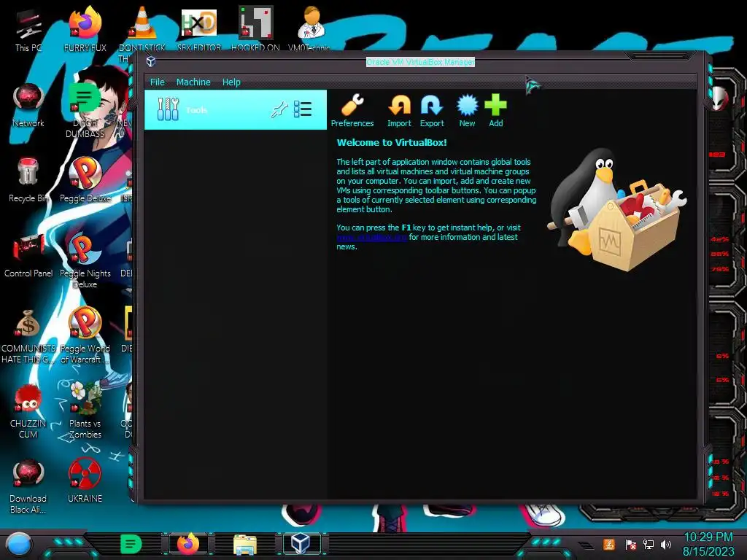Image resolution: width=747 pixels, height=560 pixels.
Task: Click the VirtualBox cube icon in title bar
Action: (x=151, y=61)
